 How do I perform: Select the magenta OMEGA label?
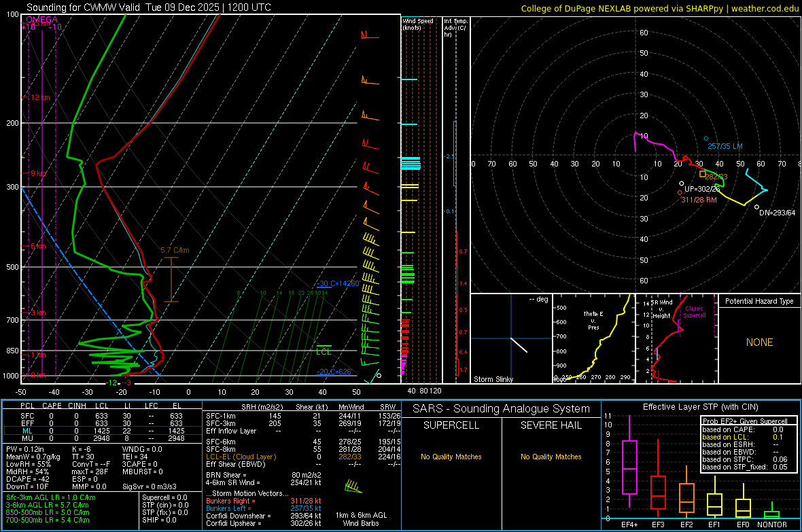pyautogui.click(x=41, y=20)
